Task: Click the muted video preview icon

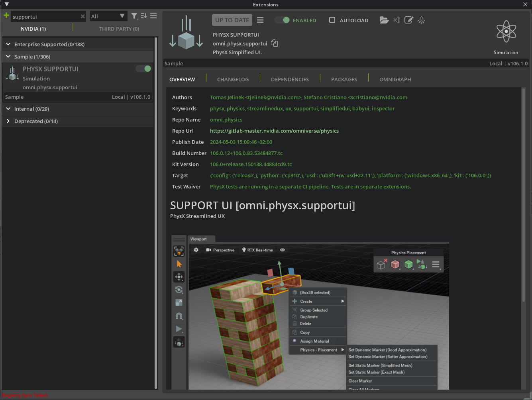Action: click(397, 20)
